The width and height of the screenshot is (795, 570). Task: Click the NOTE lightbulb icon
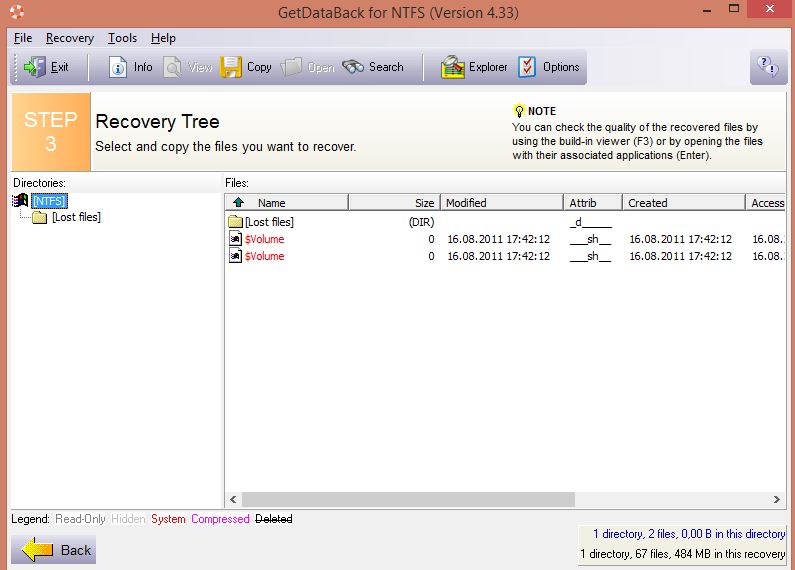519,111
